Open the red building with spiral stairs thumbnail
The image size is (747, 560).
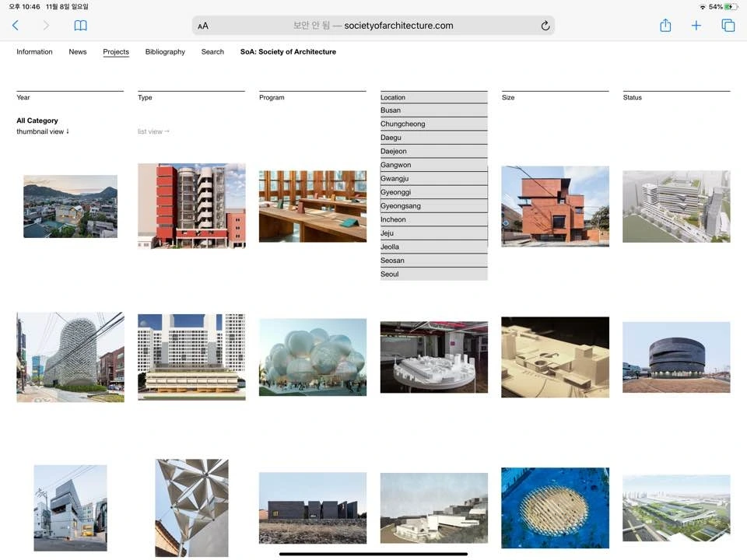[x=191, y=205]
